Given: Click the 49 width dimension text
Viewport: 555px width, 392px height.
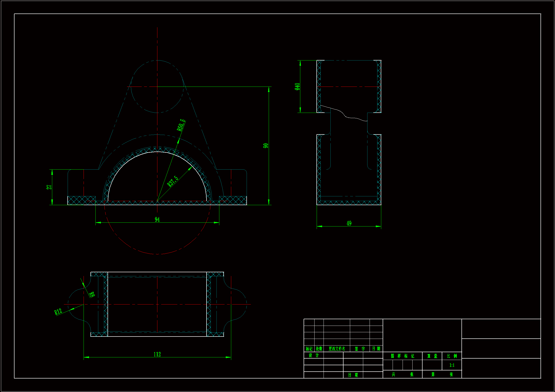Looking at the screenshot, I should click(x=349, y=223).
